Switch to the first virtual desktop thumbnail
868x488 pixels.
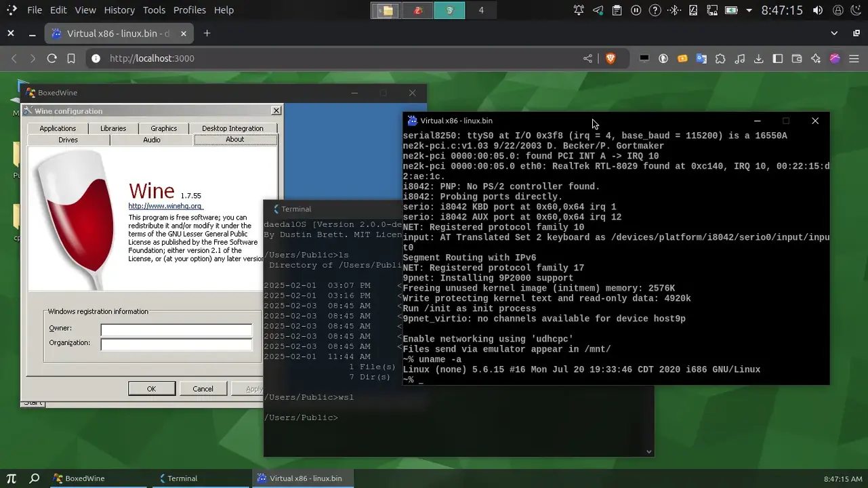tap(386, 10)
